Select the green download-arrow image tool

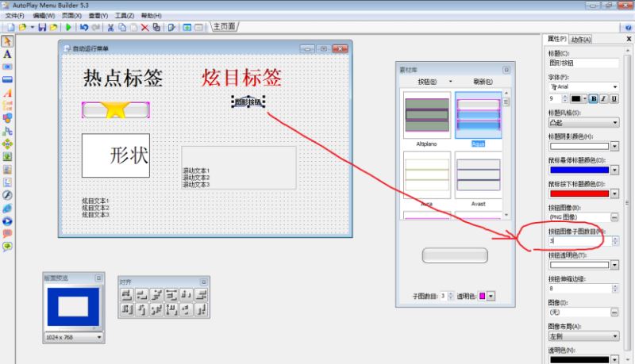pos(7,157)
